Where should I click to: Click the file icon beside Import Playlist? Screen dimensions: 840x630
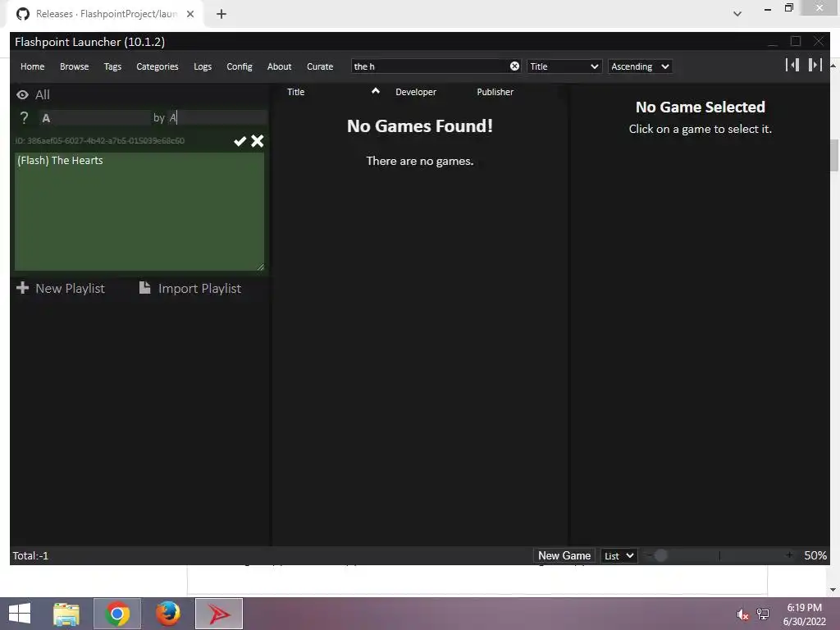pos(144,288)
